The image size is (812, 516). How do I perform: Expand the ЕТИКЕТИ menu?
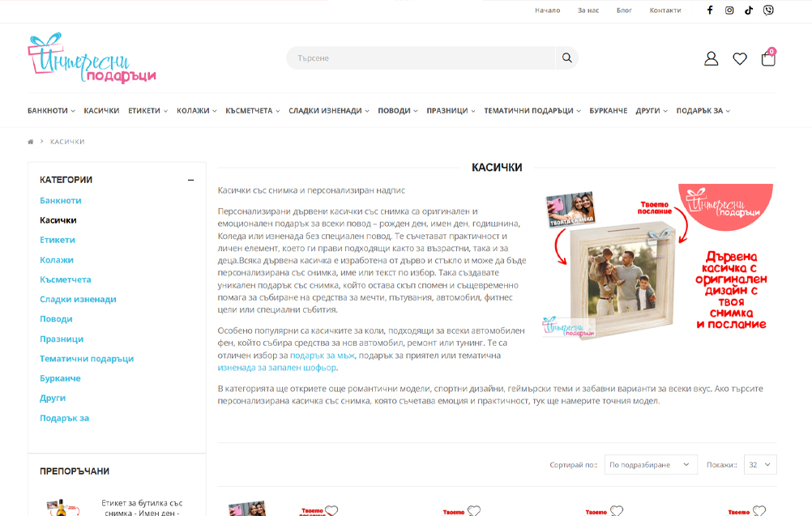click(148, 111)
